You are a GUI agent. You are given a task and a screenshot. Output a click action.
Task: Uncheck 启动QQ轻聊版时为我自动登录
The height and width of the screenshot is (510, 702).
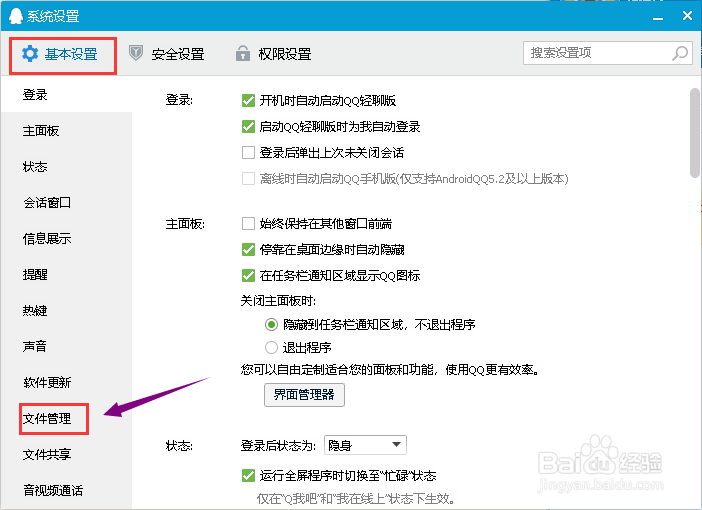click(248, 127)
